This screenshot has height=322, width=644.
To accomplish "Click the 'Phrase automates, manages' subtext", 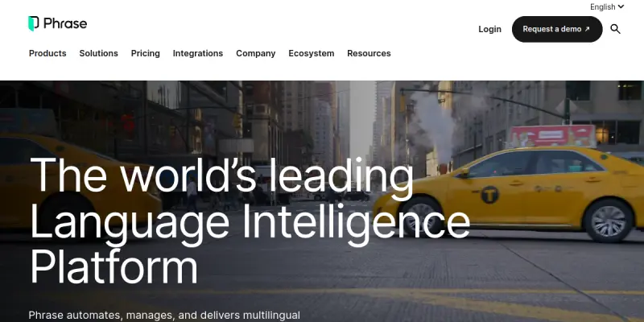I will pyautogui.click(x=164, y=316).
